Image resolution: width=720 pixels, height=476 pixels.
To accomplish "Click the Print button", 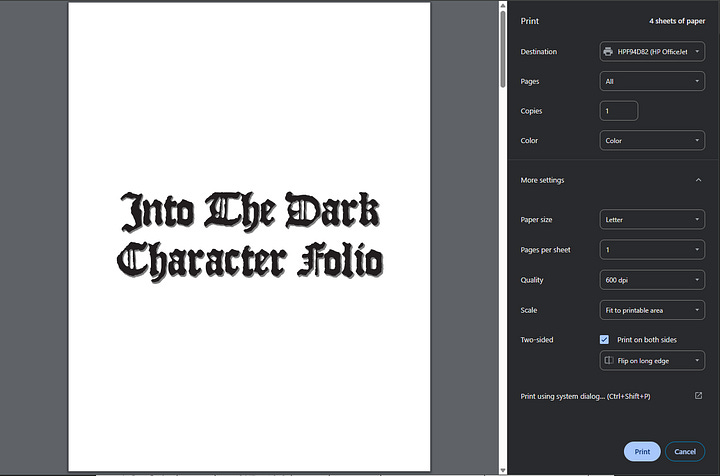I will tap(642, 452).
